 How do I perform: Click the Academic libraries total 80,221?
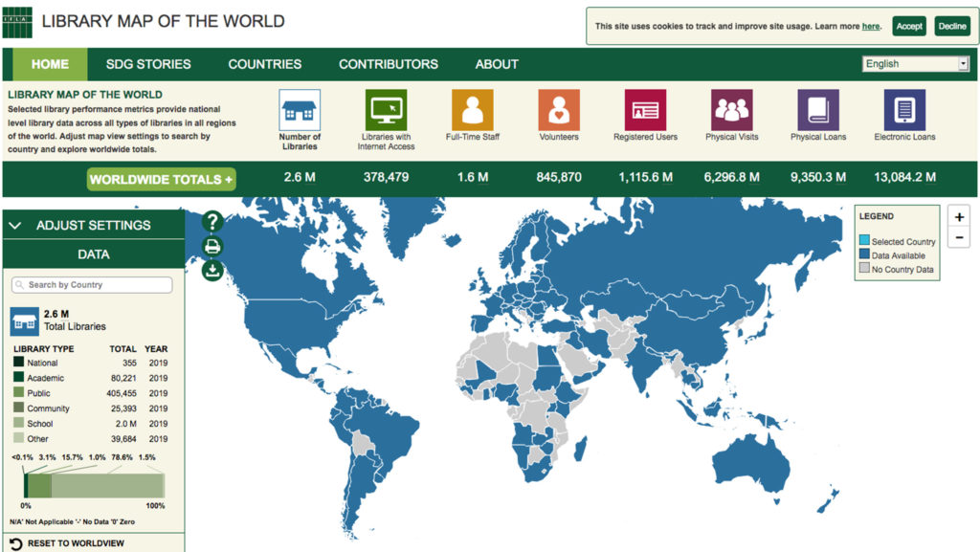coord(123,379)
